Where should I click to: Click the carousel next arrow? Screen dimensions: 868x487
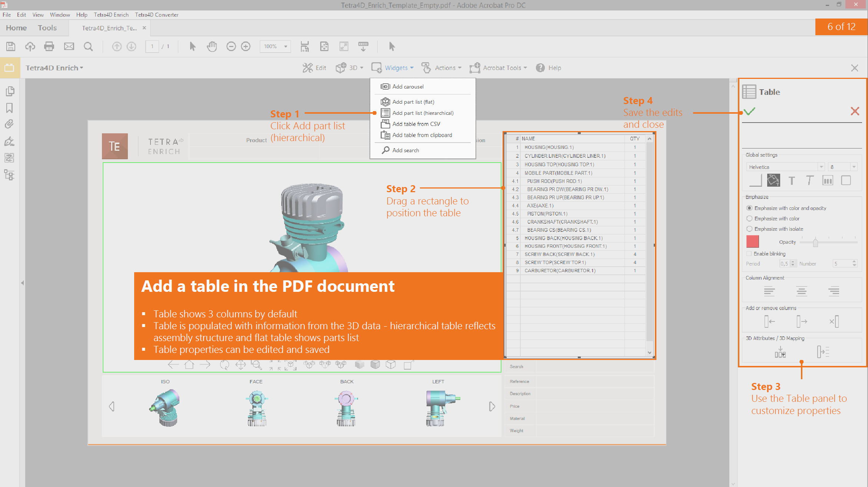pos(492,406)
